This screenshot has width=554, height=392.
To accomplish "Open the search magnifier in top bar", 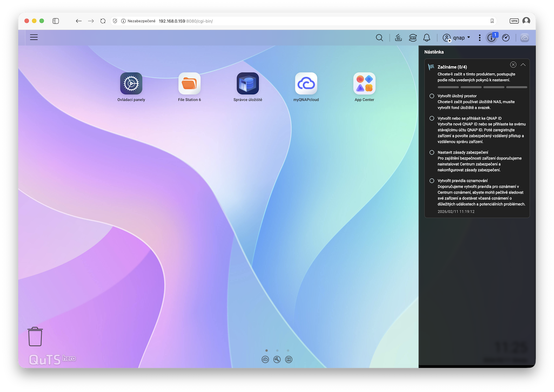I will (x=379, y=38).
